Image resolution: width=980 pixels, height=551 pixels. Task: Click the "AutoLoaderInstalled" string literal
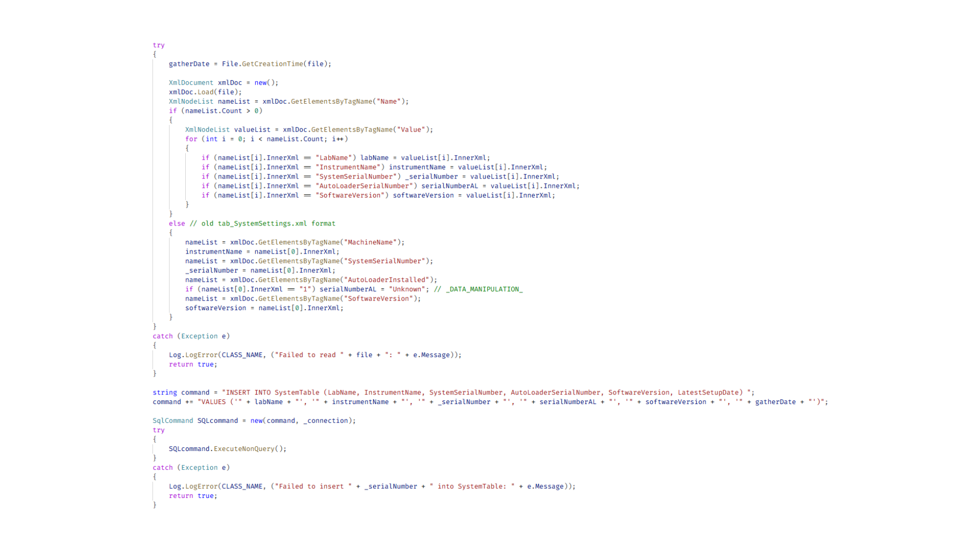386,280
